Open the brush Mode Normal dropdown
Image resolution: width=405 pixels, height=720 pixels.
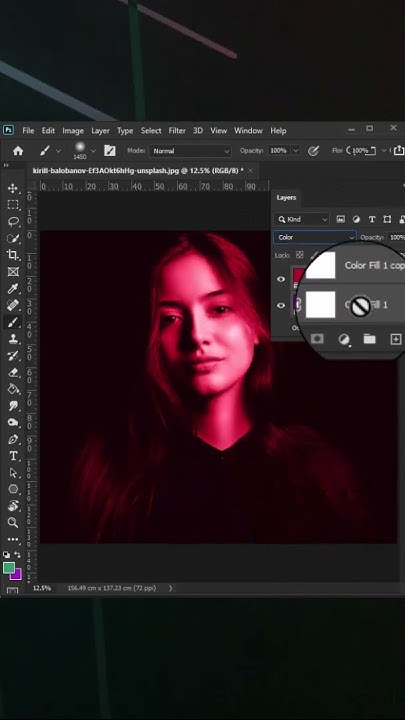point(190,151)
